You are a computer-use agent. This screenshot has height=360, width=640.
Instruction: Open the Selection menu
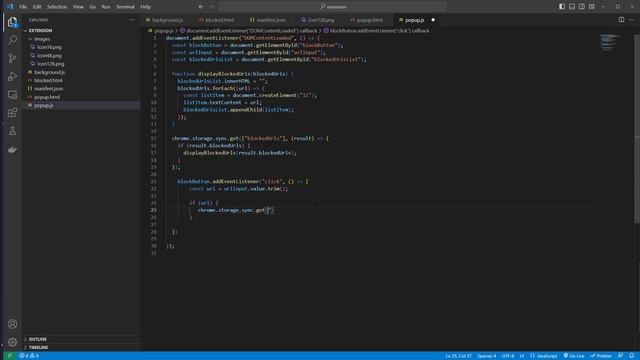(57, 7)
